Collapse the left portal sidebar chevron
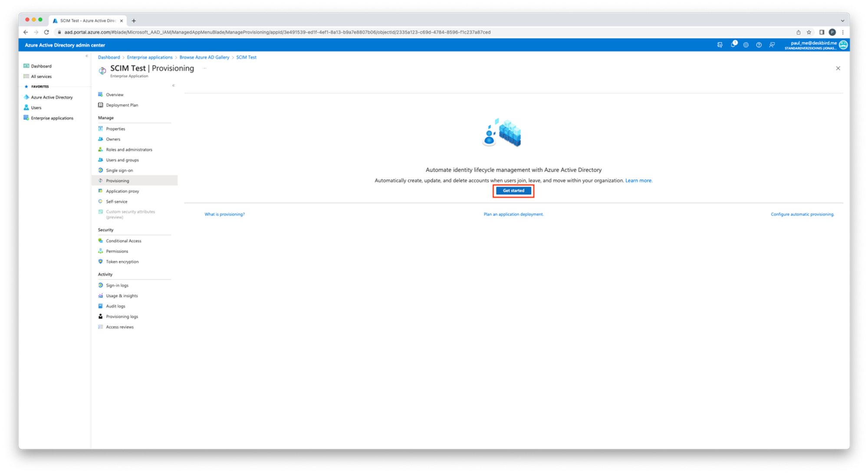The width and height of the screenshot is (868, 473). click(87, 56)
